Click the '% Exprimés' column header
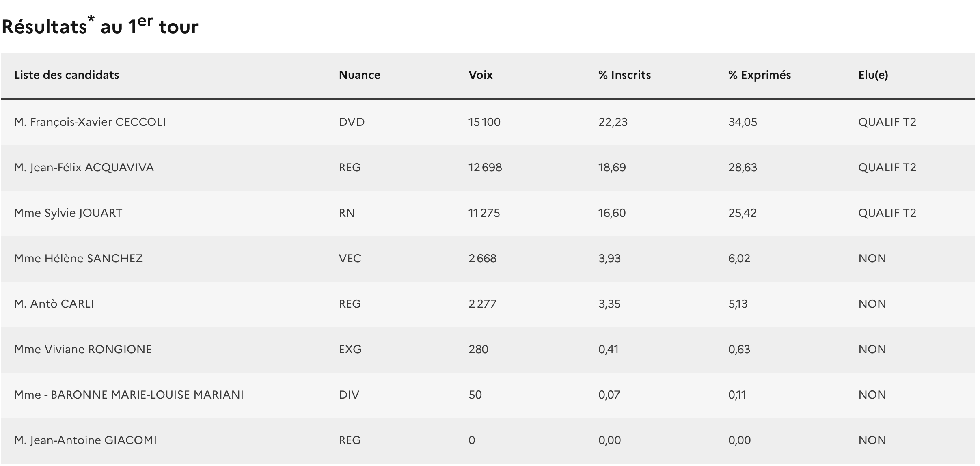Screen dimensions: 980x466 click(759, 75)
